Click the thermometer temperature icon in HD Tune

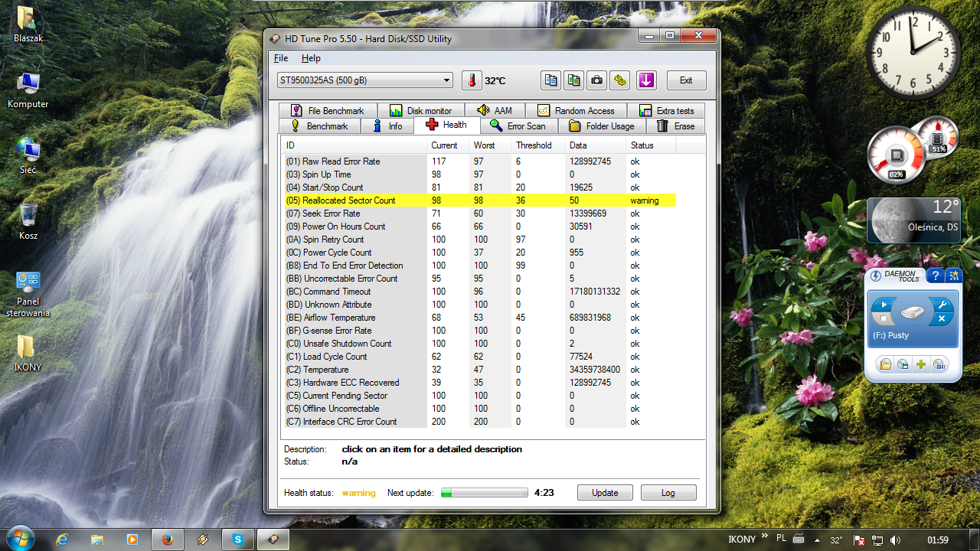472,80
